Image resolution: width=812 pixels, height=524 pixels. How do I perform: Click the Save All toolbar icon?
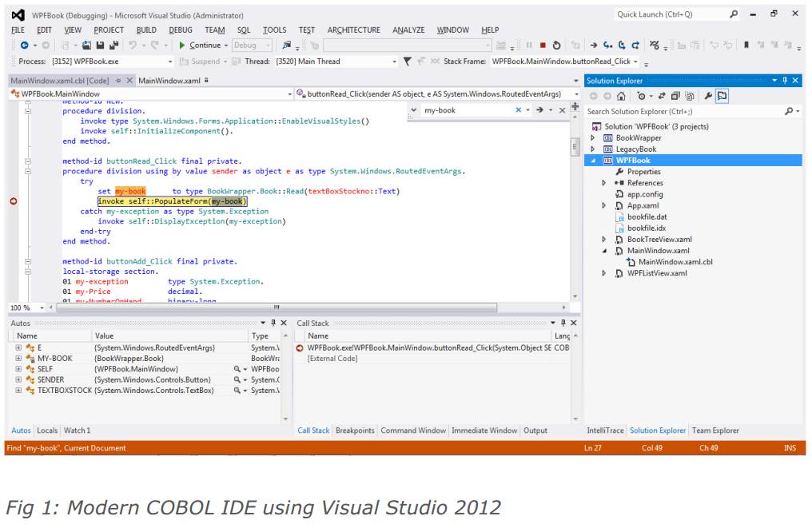113,46
